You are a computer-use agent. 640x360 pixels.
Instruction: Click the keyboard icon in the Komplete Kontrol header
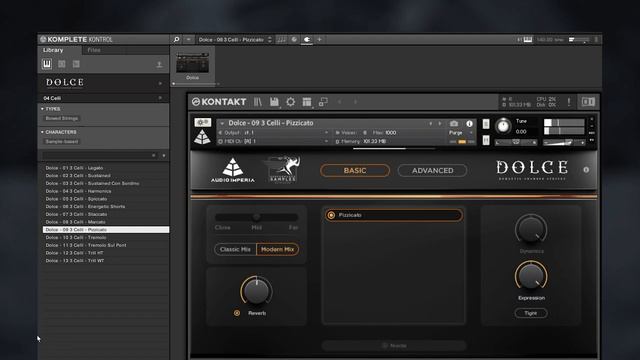coord(281,40)
